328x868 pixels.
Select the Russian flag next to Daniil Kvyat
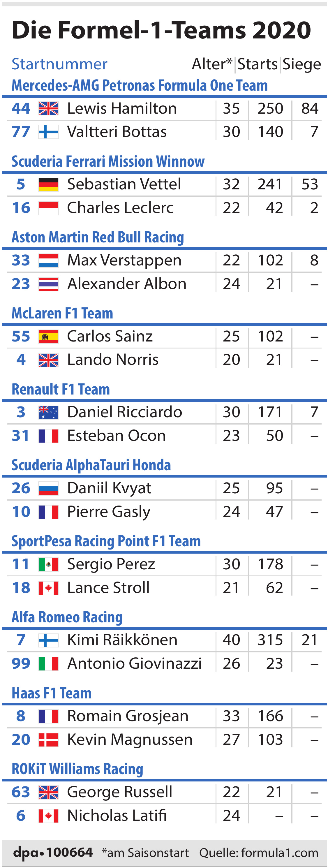point(48,488)
